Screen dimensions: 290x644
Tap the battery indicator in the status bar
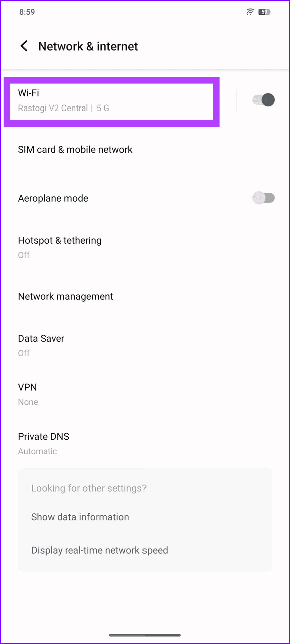pyautogui.click(x=264, y=11)
